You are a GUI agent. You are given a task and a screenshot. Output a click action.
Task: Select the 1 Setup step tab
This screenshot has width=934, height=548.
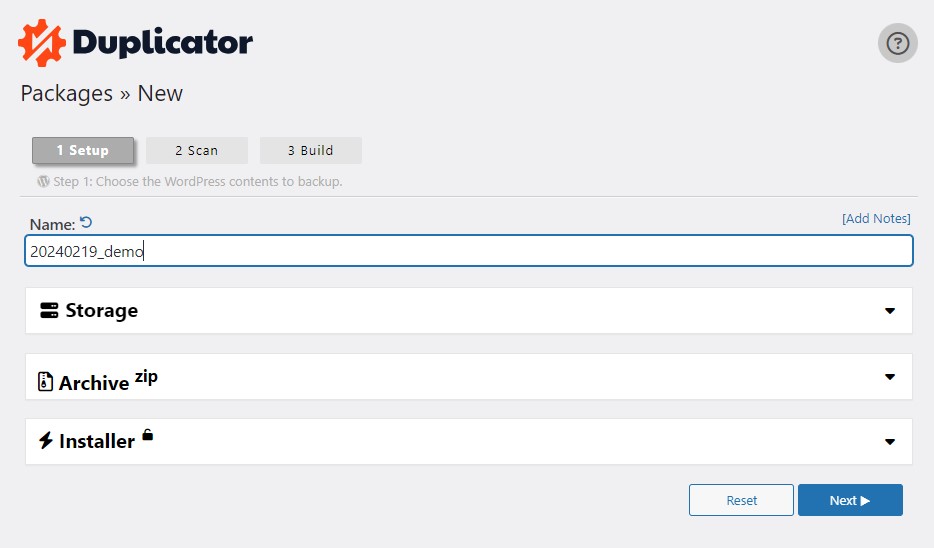pyautogui.click(x=83, y=150)
